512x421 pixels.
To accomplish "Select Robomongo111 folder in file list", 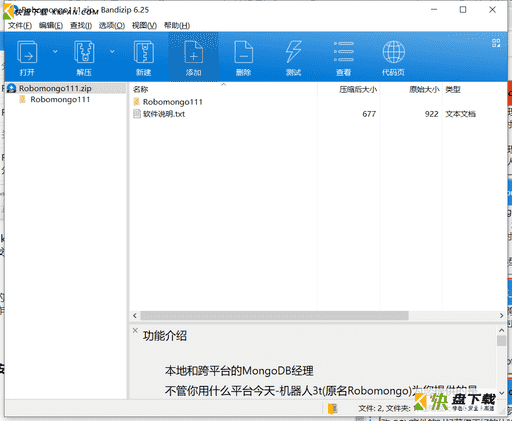I will click(173, 102).
